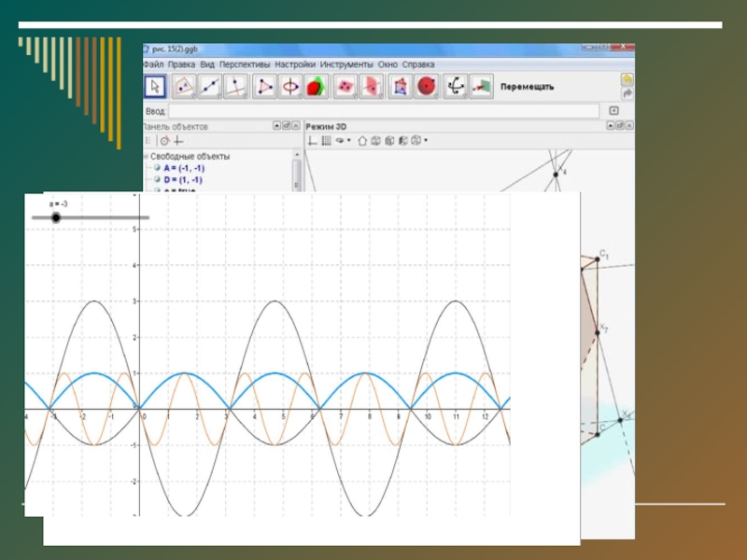Viewport: 747px width, 560px height.
Task: Toggle visibility of point A = (-1, -1)
Action: point(157,168)
